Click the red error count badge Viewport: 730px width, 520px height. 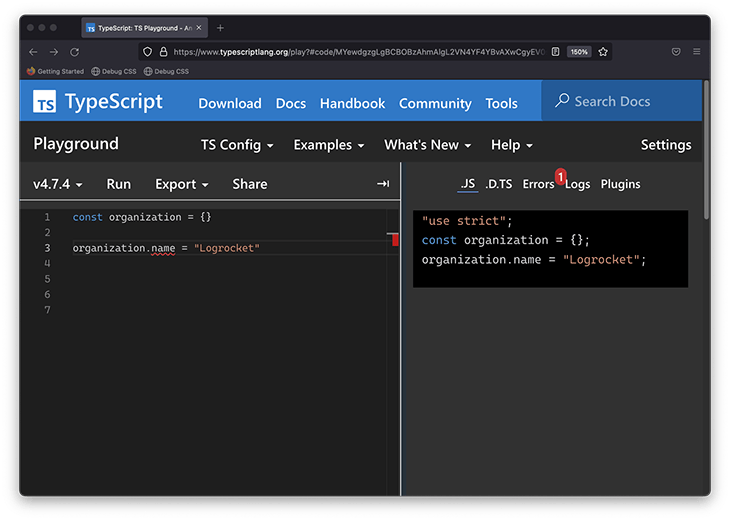[x=561, y=176]
